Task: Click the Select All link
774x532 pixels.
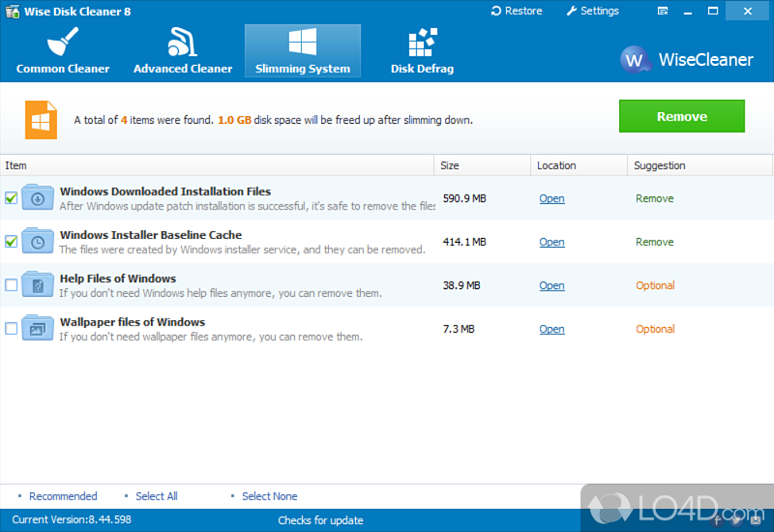Action: (156, 496)
